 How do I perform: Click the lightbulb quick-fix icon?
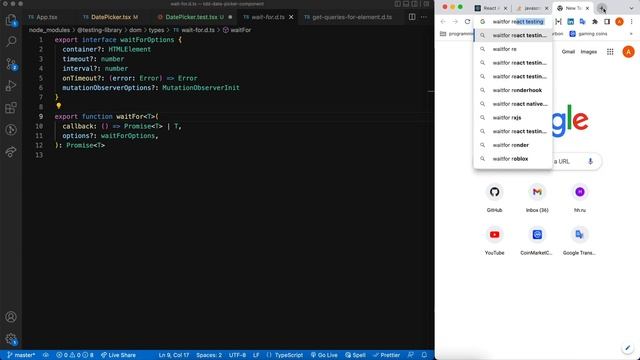click(x=59, y=106)
